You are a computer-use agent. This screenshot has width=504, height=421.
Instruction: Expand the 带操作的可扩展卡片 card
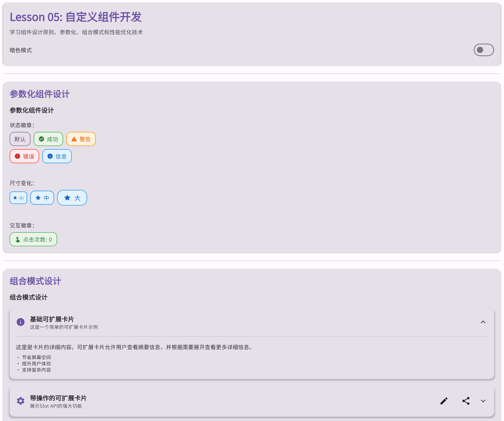click(x=483, y=401)
